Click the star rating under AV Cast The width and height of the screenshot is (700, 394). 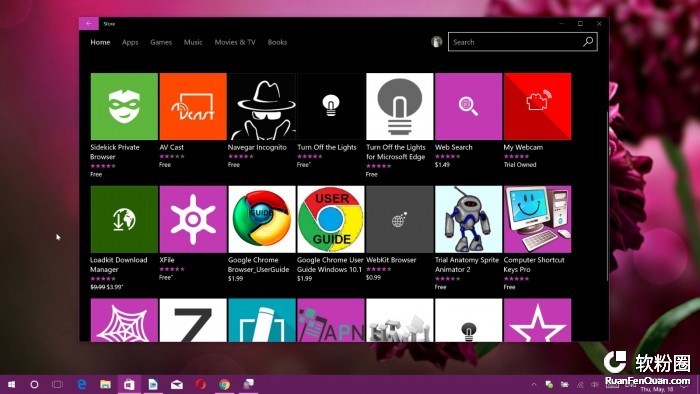click(x=172, y=156)
